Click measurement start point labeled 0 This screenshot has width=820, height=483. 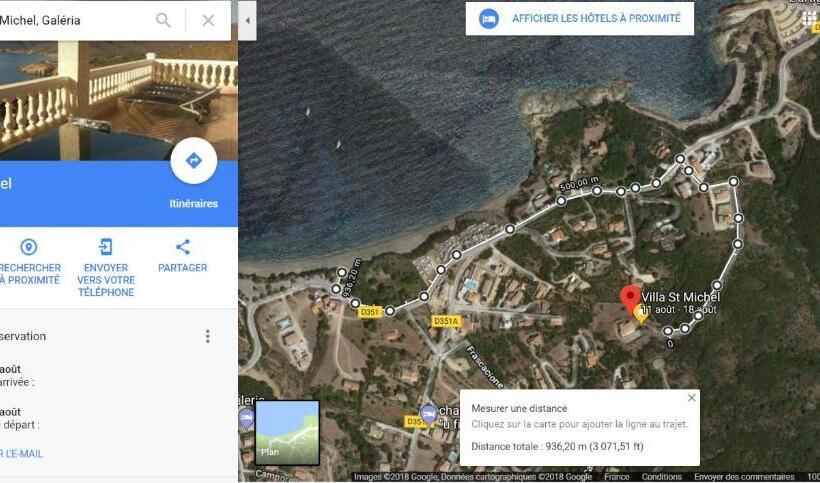point(668,331)
